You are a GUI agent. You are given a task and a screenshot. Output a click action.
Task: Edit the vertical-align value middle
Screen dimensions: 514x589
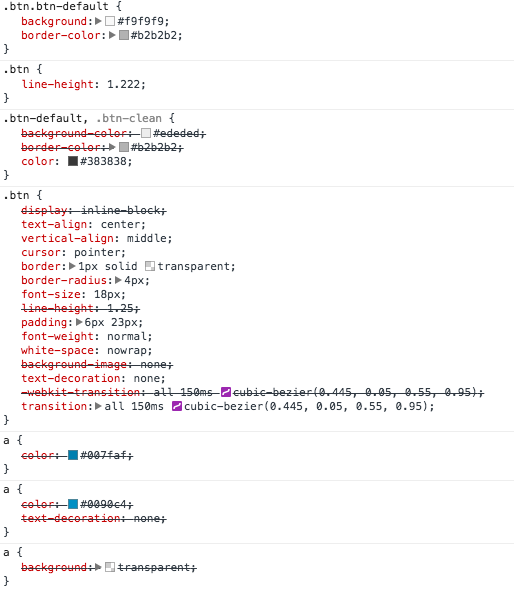147,239
